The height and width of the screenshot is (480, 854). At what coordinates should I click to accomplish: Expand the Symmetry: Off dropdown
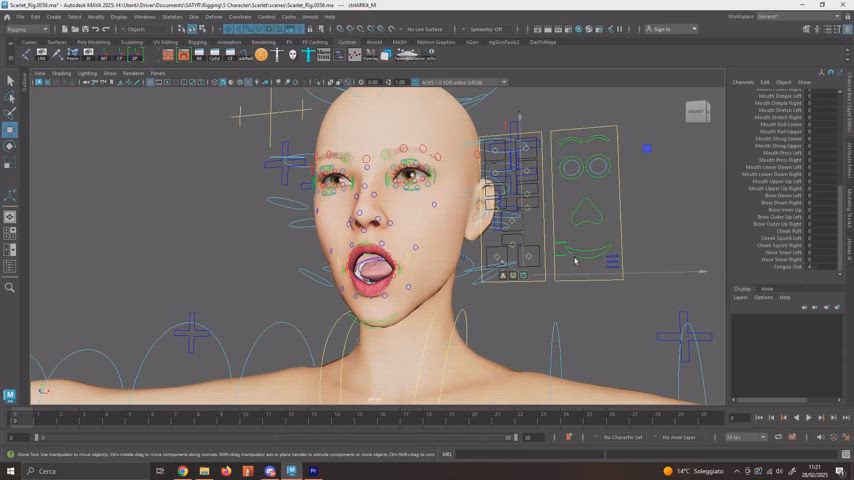[488, 29]
